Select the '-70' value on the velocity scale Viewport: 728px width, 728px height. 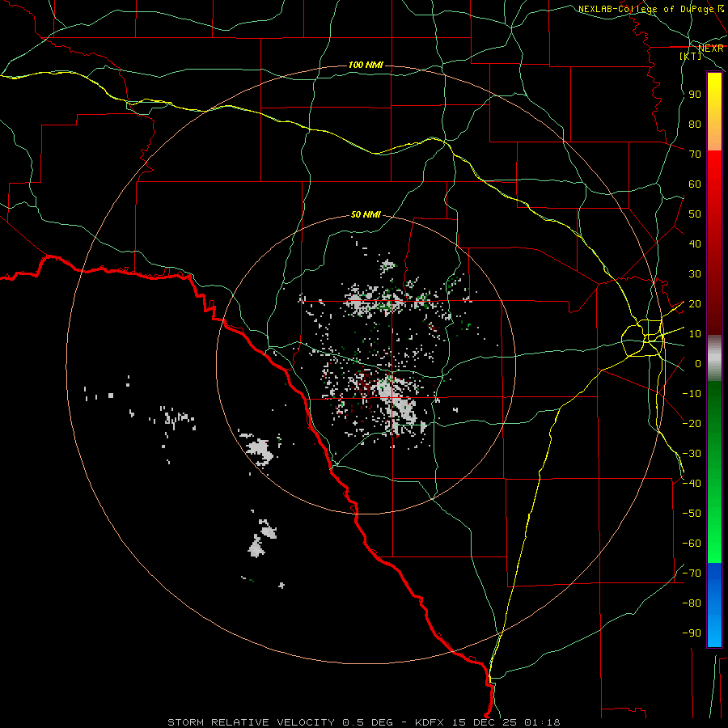(692, 574)
